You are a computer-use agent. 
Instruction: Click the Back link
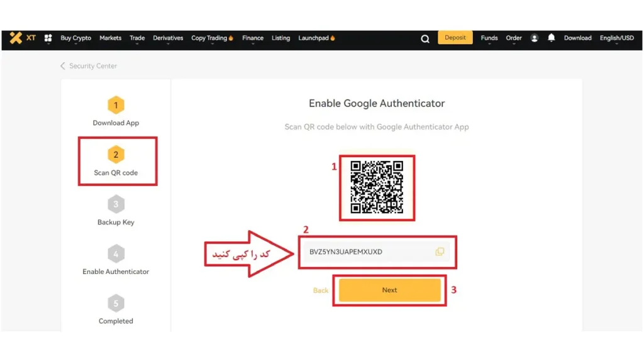tap(320, 290)
